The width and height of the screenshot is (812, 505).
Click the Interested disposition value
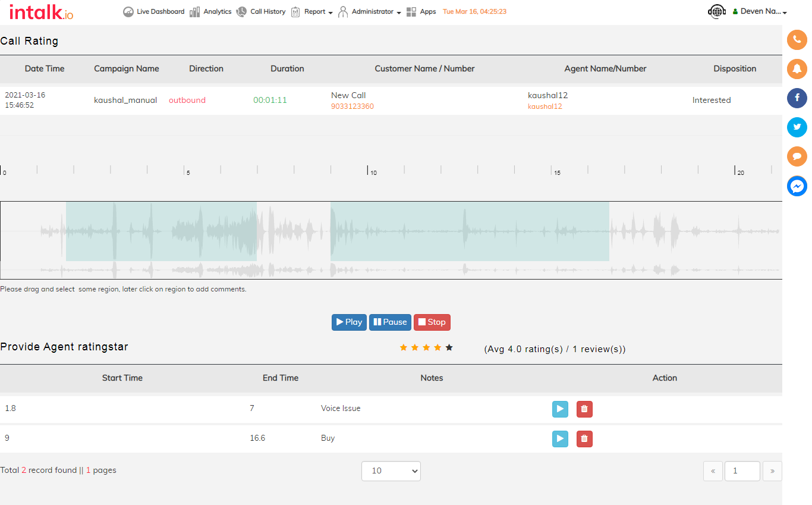(712, 100)
